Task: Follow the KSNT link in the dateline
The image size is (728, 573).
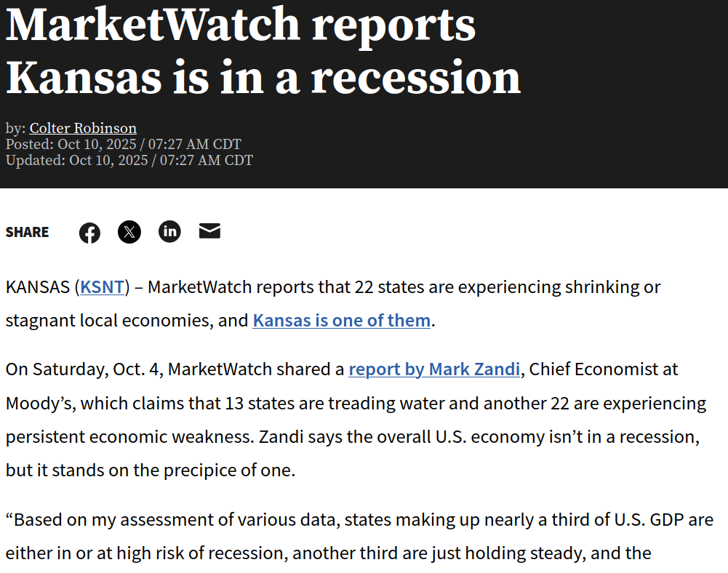Action: click(x=102, y=286)
